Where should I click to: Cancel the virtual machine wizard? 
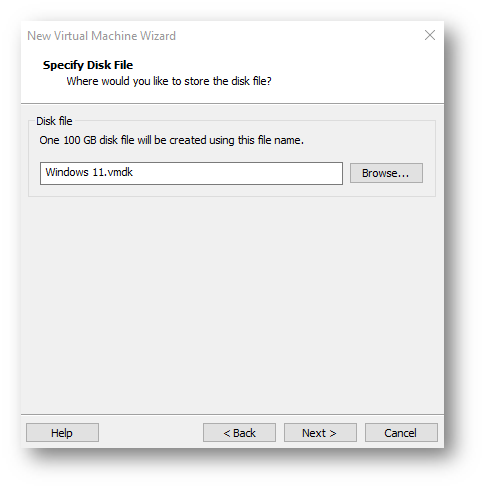[x=401, y=433]
